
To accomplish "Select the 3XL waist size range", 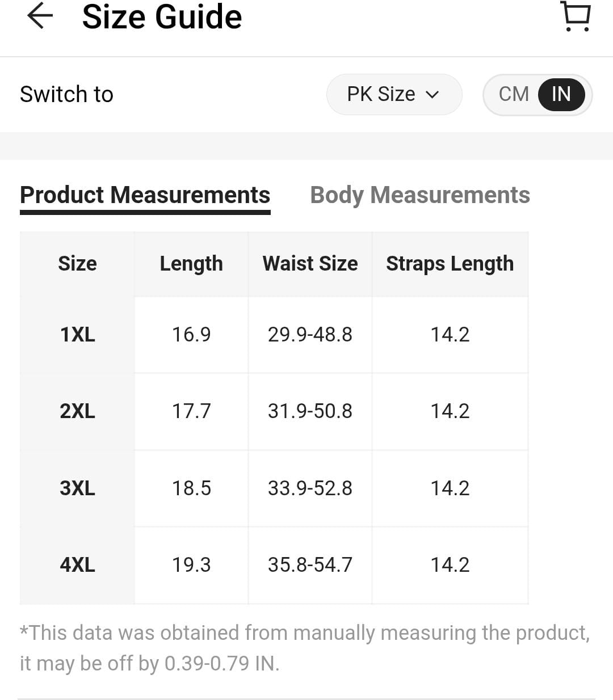I will 310,488.
